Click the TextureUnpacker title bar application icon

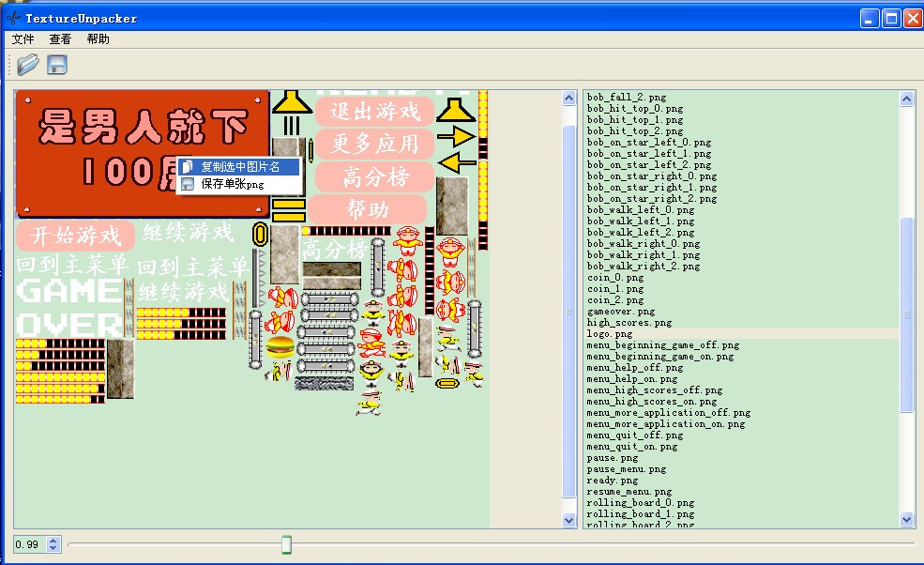click(11, 17)
